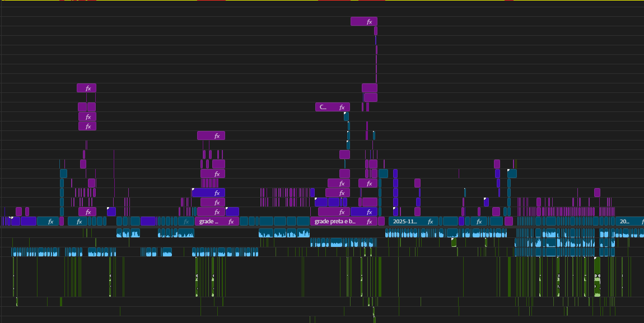Select the "grade preta e b..." clip

[344, 221]
